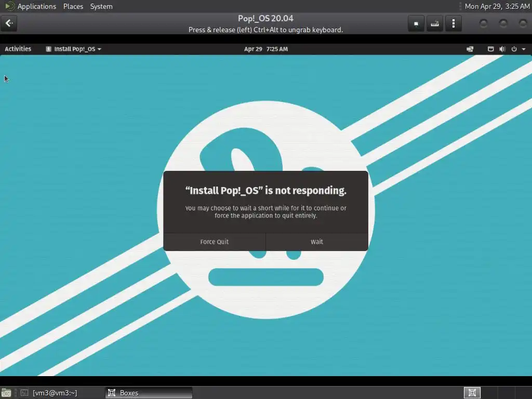Open the send keyboard shortcut button
The image size is (532, 399).
[435, 23]
